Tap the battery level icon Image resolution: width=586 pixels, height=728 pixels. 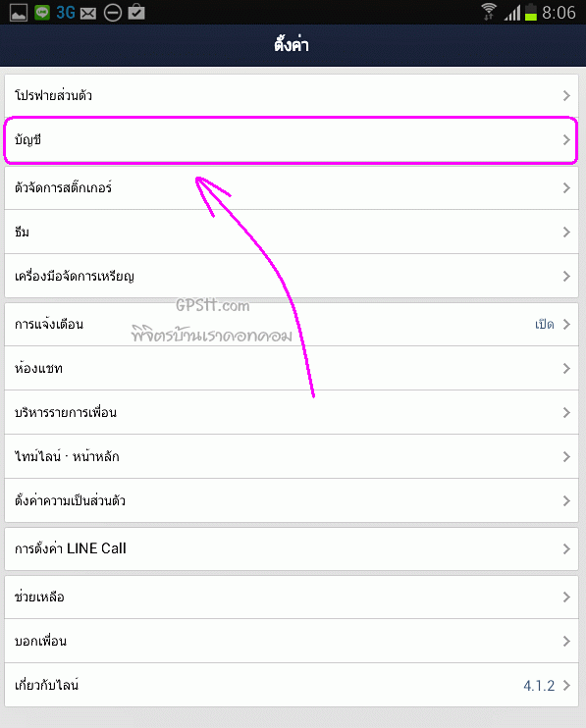pos(531,12)
